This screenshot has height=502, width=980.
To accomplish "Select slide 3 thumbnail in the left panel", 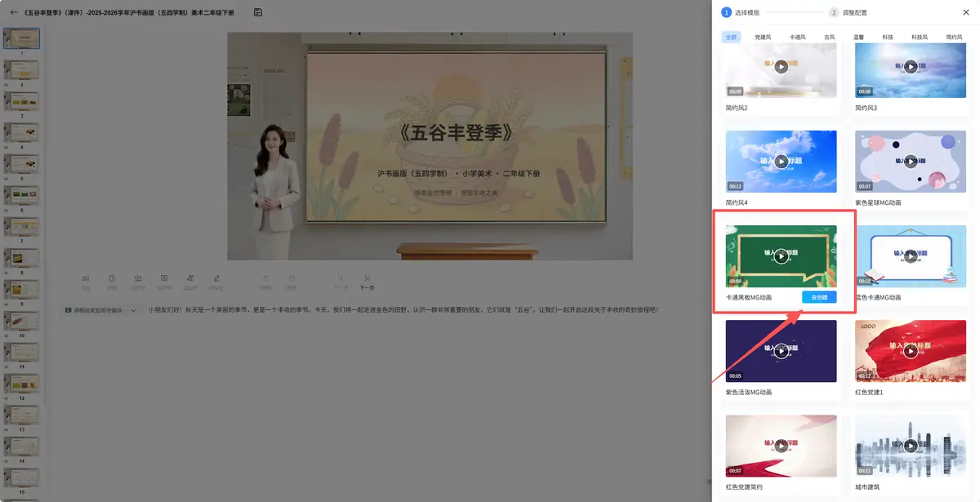I will pos(22,101).
